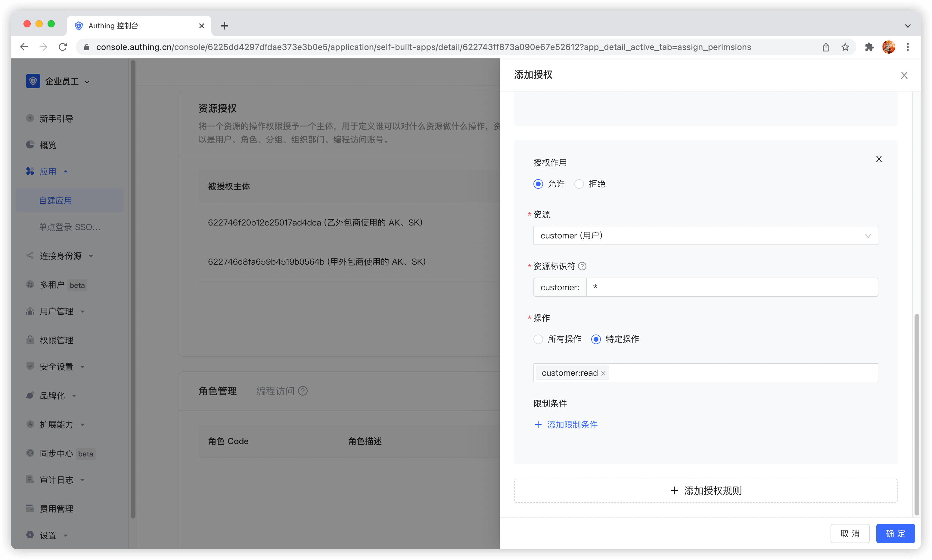932x560 pixels.
Task: Select the 允许 radio option
Action: point(538,184)
